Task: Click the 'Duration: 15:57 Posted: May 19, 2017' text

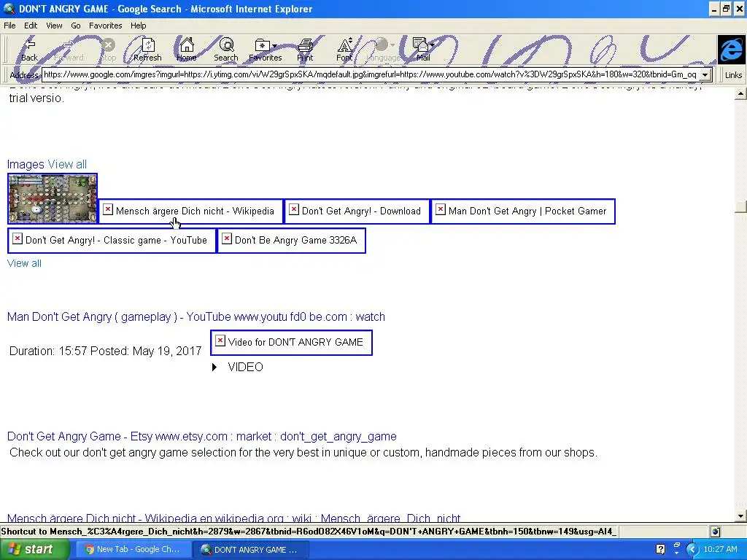Action: (x=105, y=351)
